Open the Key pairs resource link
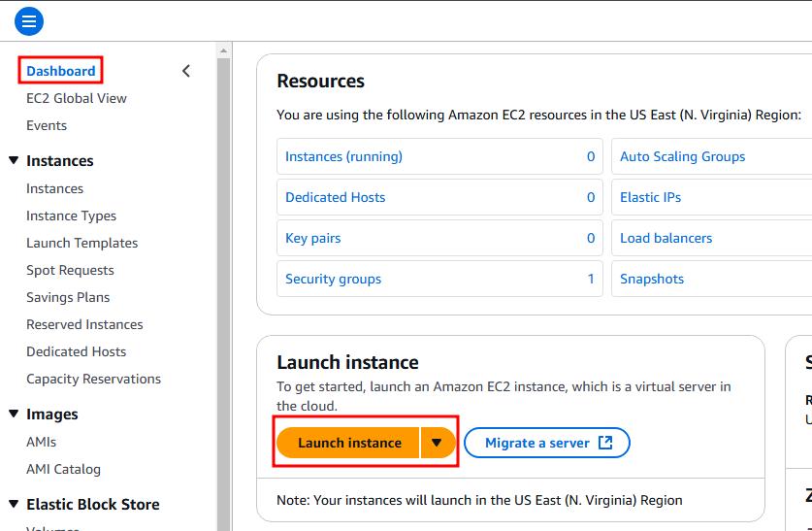The width and height of the screenshot is (812, 531). coord(313,238)
